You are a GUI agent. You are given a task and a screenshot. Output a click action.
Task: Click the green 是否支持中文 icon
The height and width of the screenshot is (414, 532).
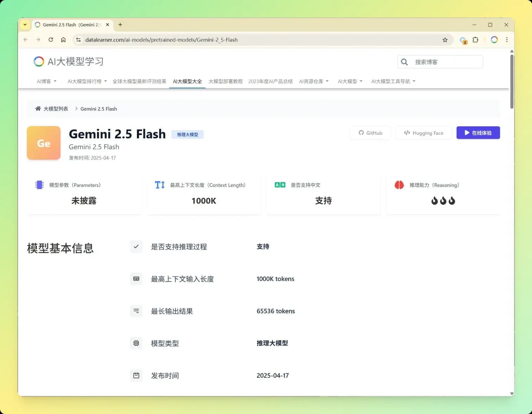pyautogui.click(x=279, y=184)
